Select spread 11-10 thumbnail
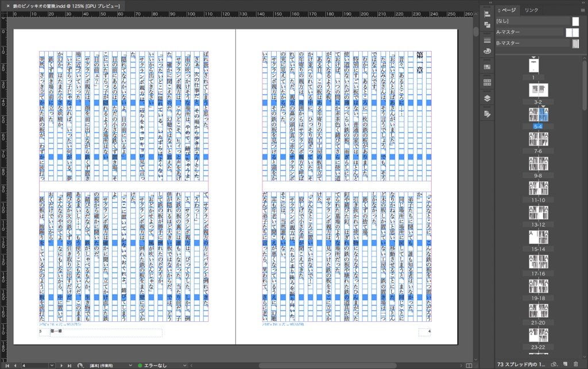The width and height of the screenshot is (588, 369). point(538,188)
